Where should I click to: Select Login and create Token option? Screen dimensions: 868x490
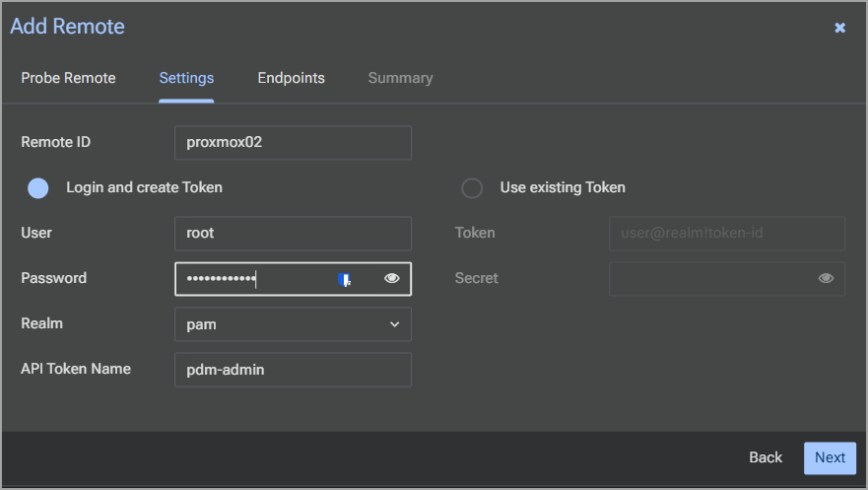[x=38, y=188]
